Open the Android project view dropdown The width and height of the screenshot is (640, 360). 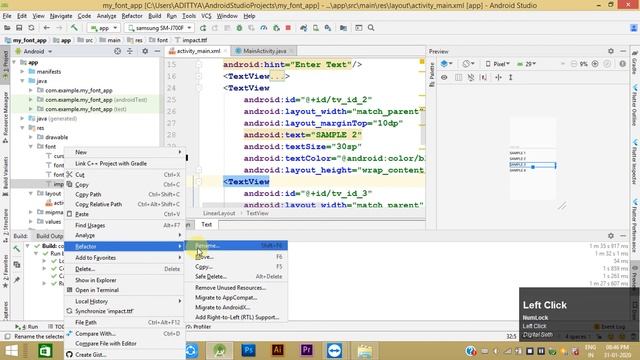click(34, 51)
